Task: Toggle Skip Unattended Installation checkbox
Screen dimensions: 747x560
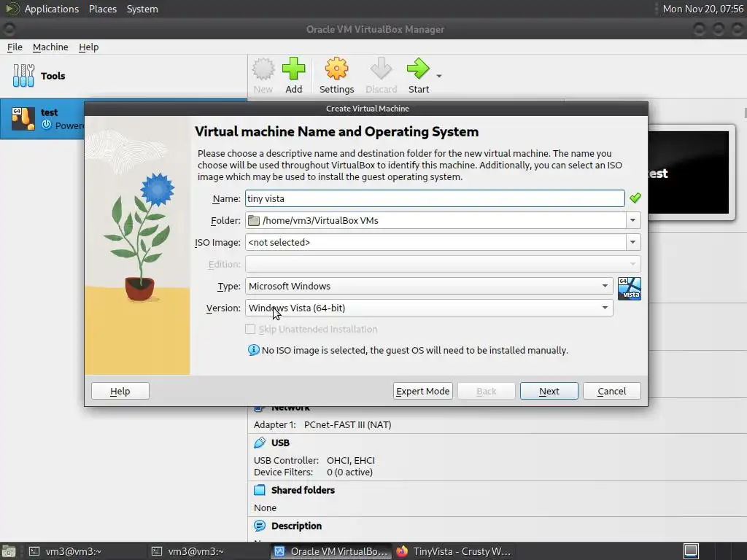Action: coord(250,329)
